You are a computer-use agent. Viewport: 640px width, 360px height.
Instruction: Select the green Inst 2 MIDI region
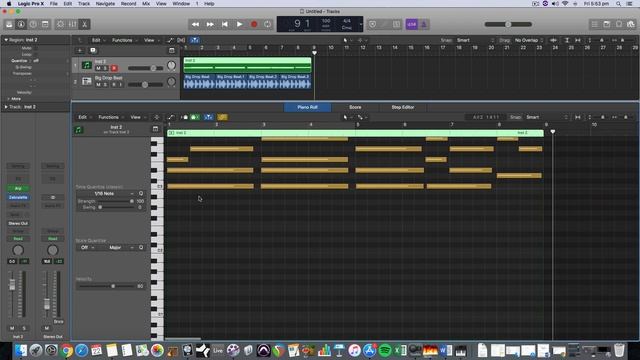pyautogui.click(x=247, y=65)
